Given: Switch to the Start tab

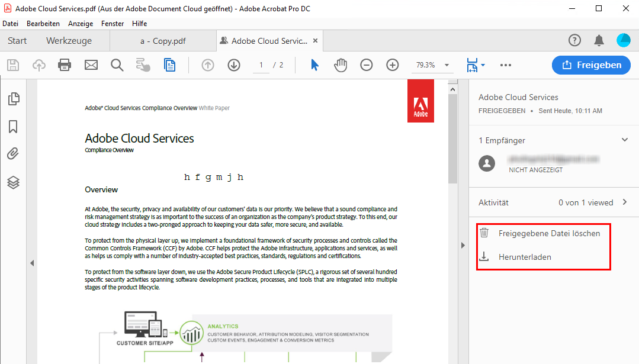Looking at the screenshot, I should click(17, 41).
